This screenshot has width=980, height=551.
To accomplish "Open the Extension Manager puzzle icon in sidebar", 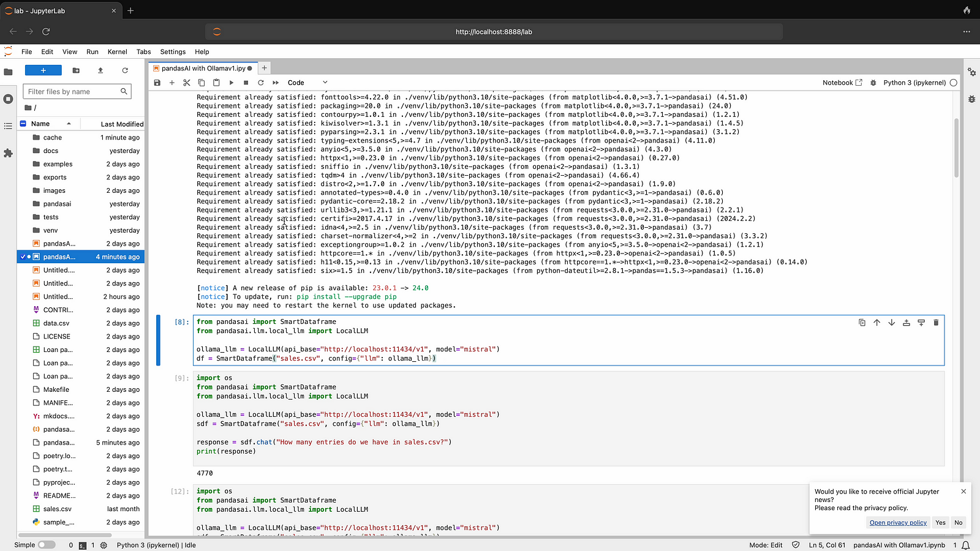I will pyautogui.click(x=8, y=153).
